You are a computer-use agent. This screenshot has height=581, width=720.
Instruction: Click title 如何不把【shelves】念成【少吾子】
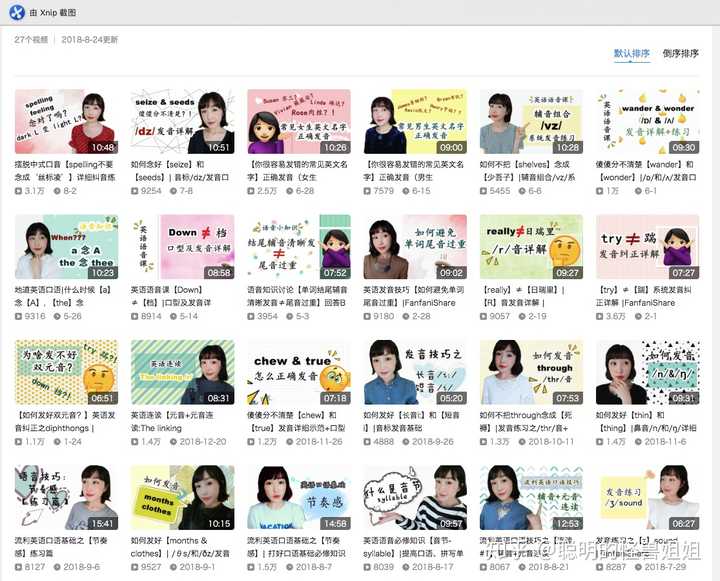[527, 170]
